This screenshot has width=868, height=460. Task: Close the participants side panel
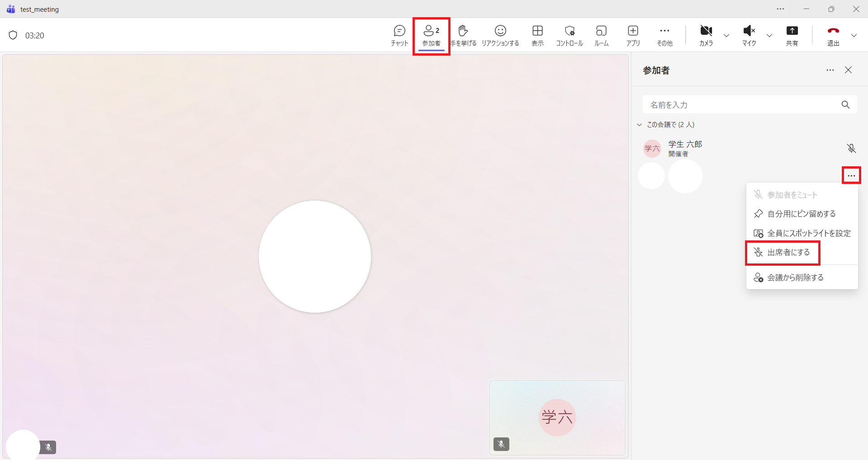pyautogui.click(x=848, y=70)
